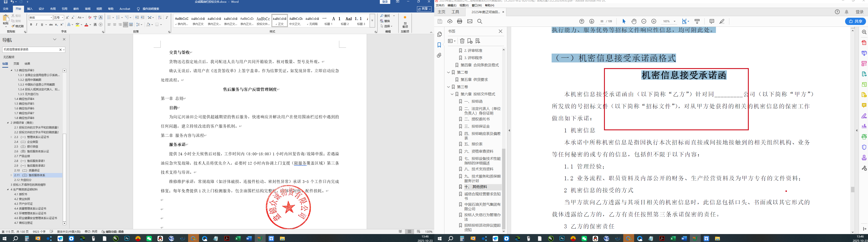Open the 布局 ribbon tab in Word

pyautogui.click(x=53, y=9)
